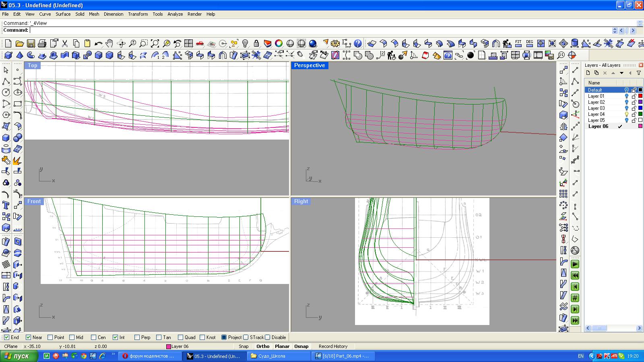Viewport: 644px width, 362px height.
Task: Enable the Mid object snap checkbox
Action: (72, 337)
